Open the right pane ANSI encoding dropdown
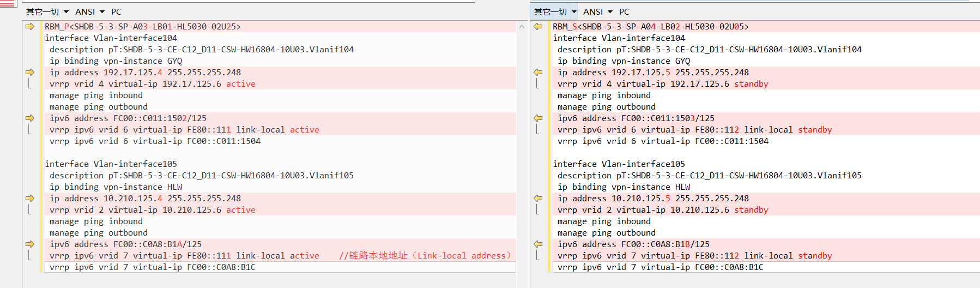The height and width of the screenshot is (288, 980). [597, 11]
